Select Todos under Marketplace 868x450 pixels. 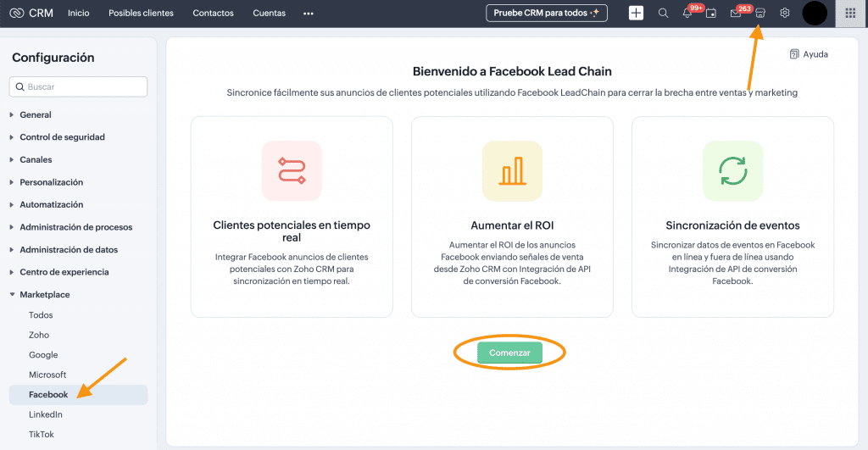41,315
